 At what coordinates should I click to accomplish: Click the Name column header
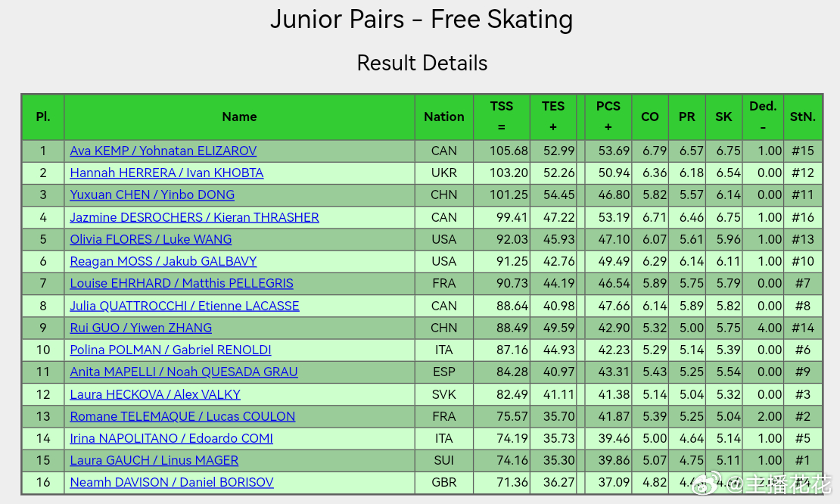(239, 117)
